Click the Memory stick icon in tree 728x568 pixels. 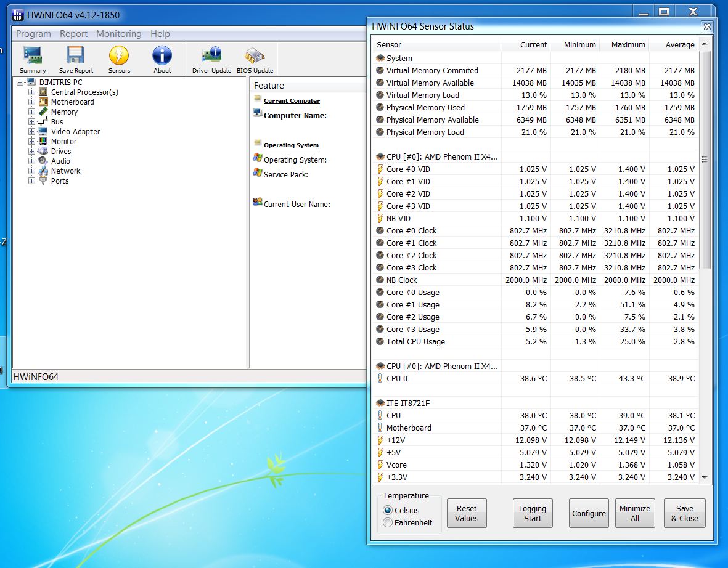pyautogui.click(x=43, y=112)
